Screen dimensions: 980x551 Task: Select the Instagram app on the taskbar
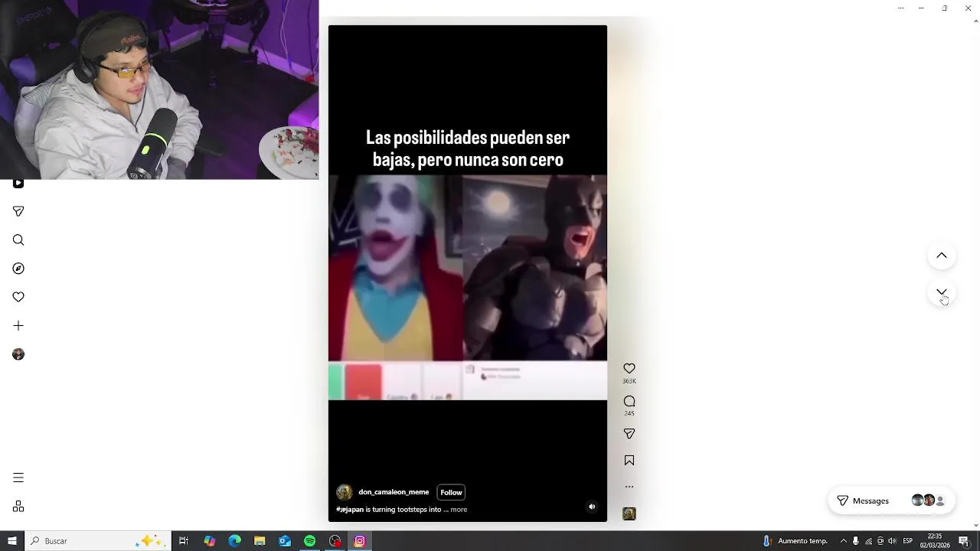click(x=360, y=541)
